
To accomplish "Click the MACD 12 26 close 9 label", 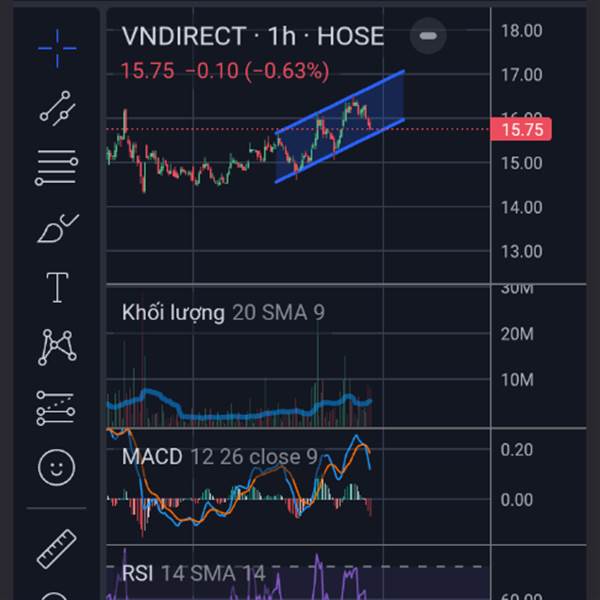I will pyautogui.click(x=220, y=457).
